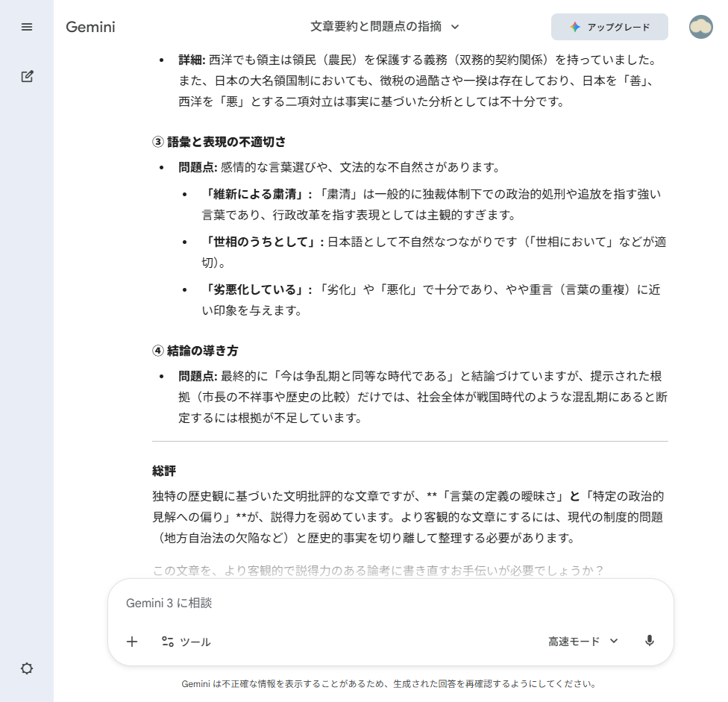The image size is (728, 702).
Task: Click the ④ 結論の導き方 heading
Action: pyautogui.click(x=195, y=350)
